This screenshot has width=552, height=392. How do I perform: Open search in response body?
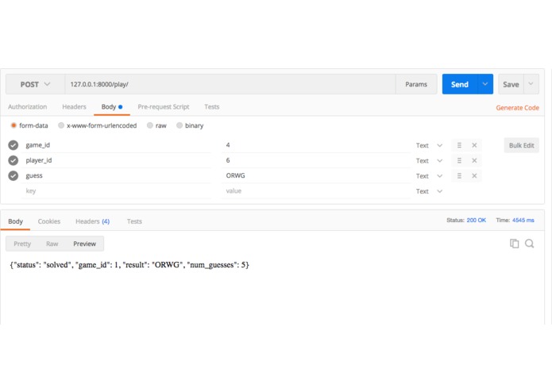(530, 244)
